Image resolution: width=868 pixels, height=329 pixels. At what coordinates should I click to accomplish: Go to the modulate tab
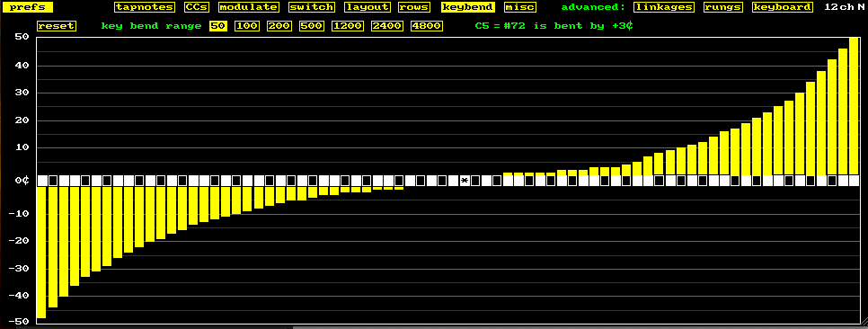249,7
